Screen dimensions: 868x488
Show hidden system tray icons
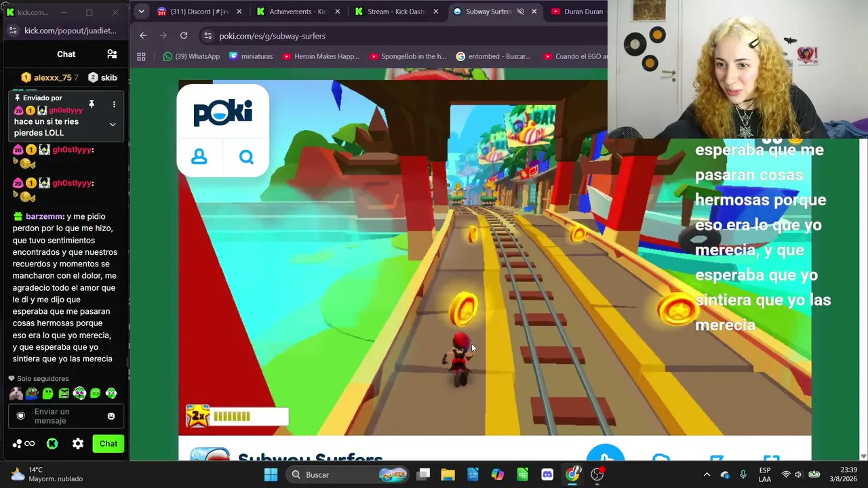[707, 474]
